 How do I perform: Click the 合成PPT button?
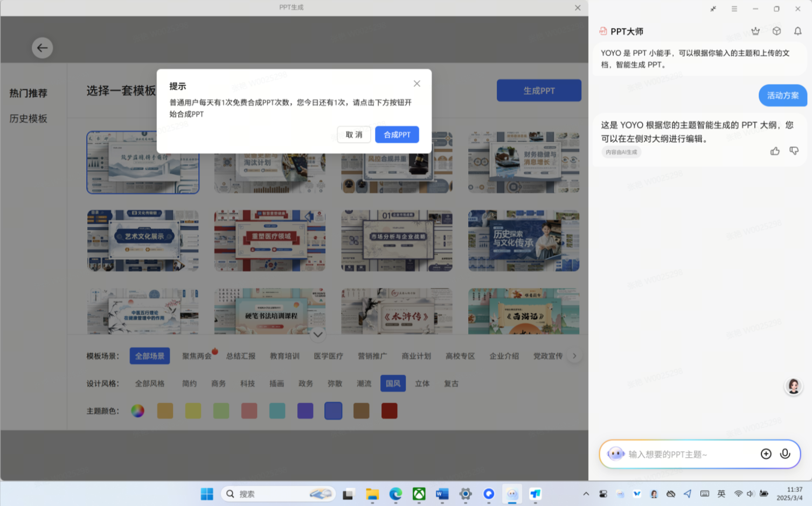click(x=397, y=135)
